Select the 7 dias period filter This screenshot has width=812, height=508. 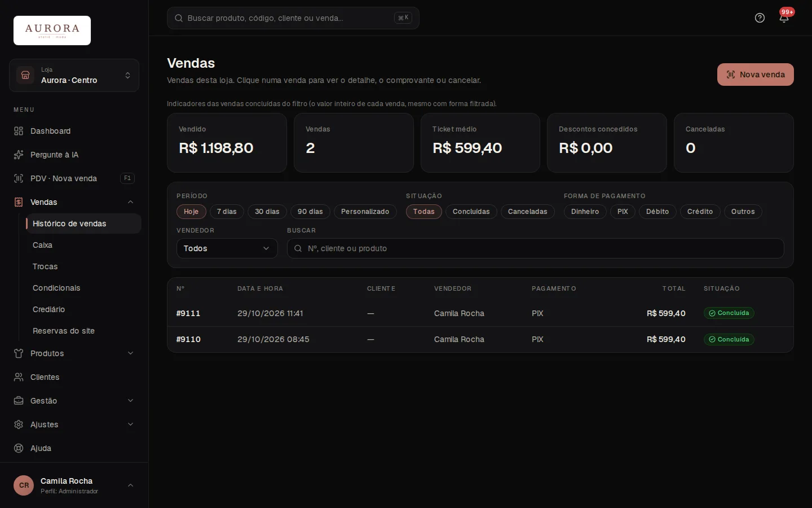227,212
